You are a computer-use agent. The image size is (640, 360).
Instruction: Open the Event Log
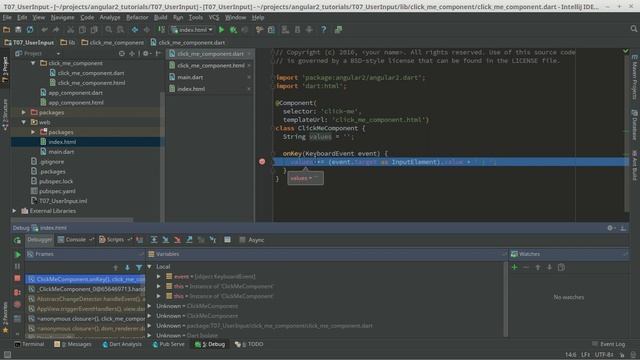pos(608,344)
